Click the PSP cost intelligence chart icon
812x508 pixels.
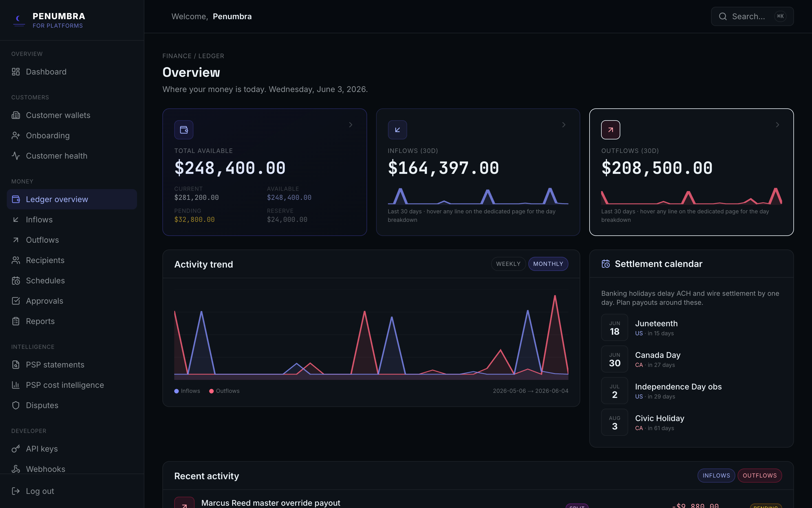pos(16,385)
